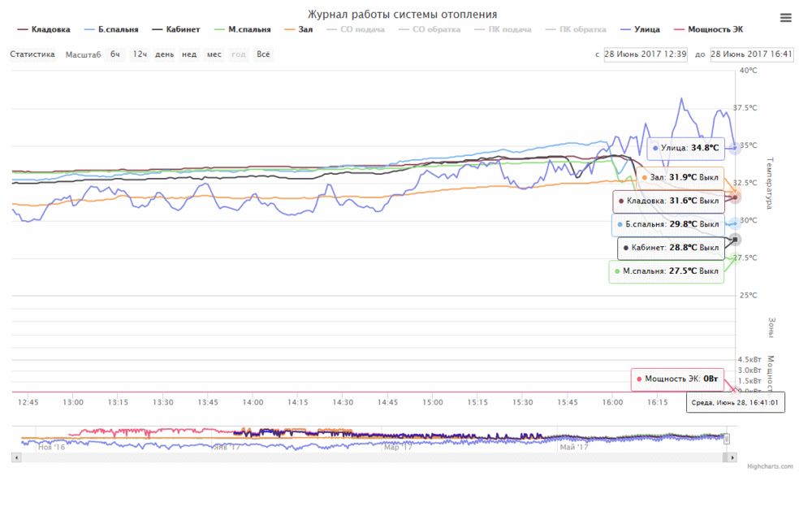Click the navigator scrollbar left arrow
This screenshot has height=520, width=812.
pos(15,457)
